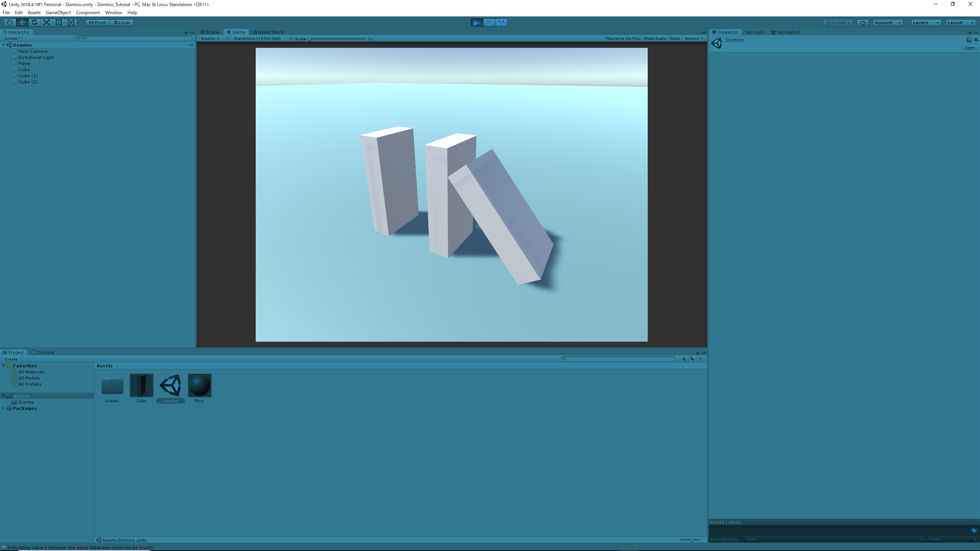Switch to the Console tab
Image resolution: width=980 pixels, height=551 pixels.
(x=43, y=352)
